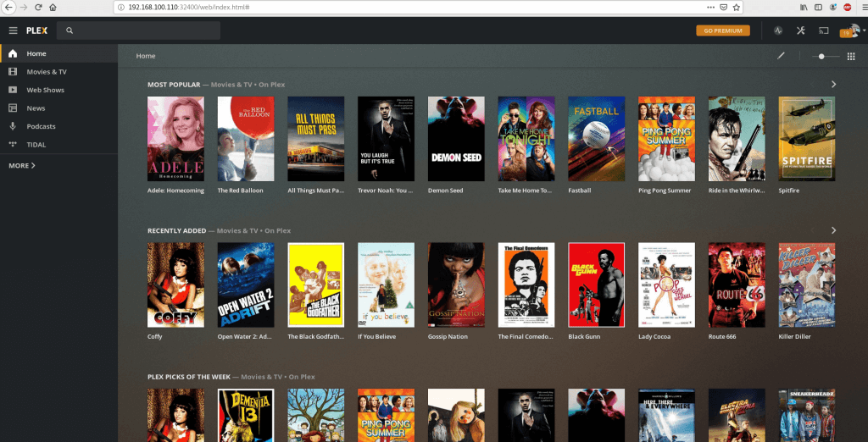This screenshot has height=442, width=868.
Task: Open Ride in the Whirlwind poster
Action: click(737, 139)
